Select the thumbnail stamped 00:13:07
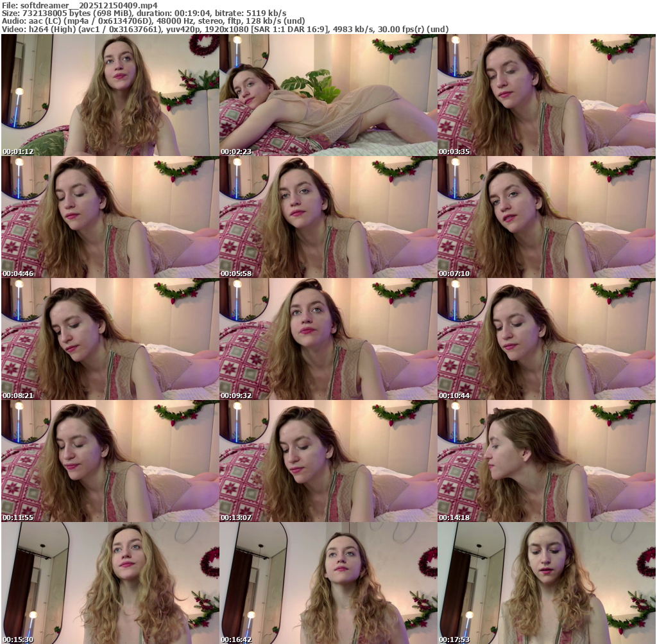 [328, 461]
